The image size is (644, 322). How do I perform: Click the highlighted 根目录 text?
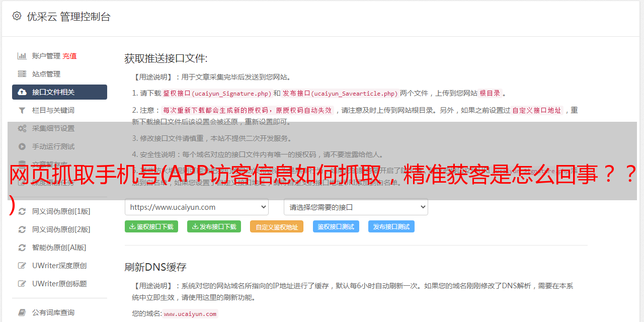click(x=490, y=93)
